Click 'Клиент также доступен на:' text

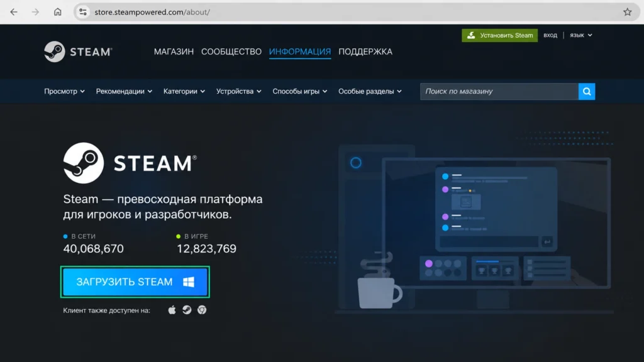click(106, 310)
